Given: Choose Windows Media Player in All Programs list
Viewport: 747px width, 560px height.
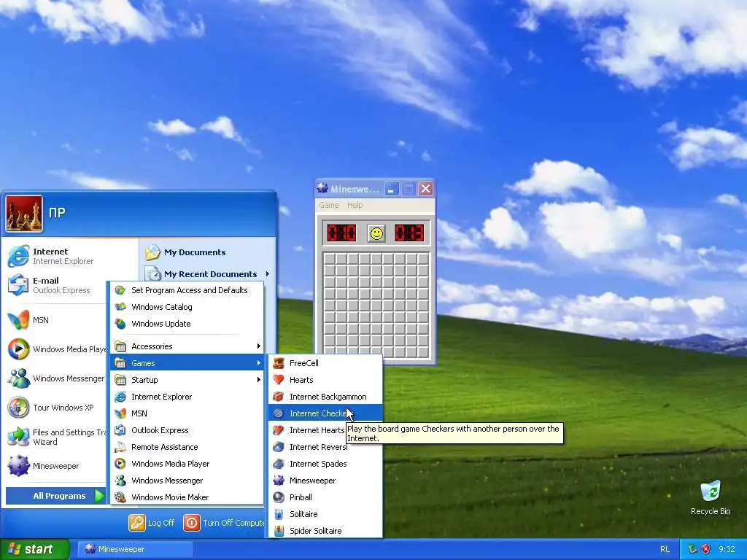Looking at the screenshot, I should 187,464.
